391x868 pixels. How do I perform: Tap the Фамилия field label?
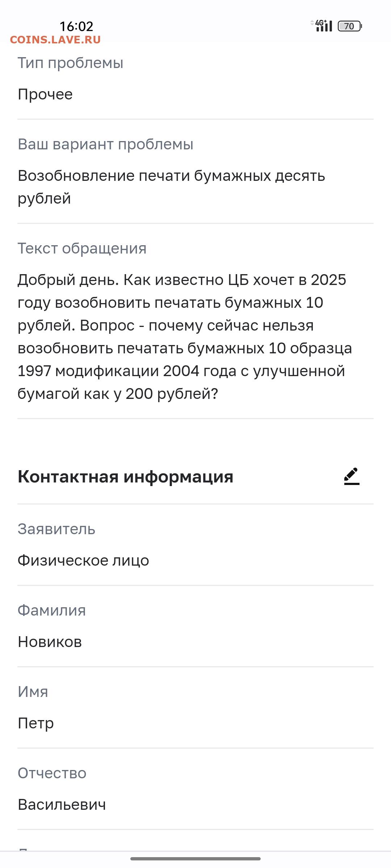[52, 610]
